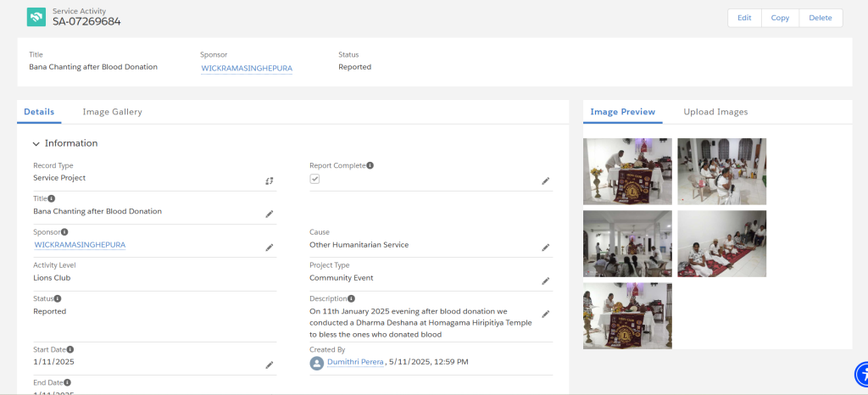The width and height of the screenshot is (868, 395).
Task: Click info icon next to Sponsor label
Action: pos(64,231)
